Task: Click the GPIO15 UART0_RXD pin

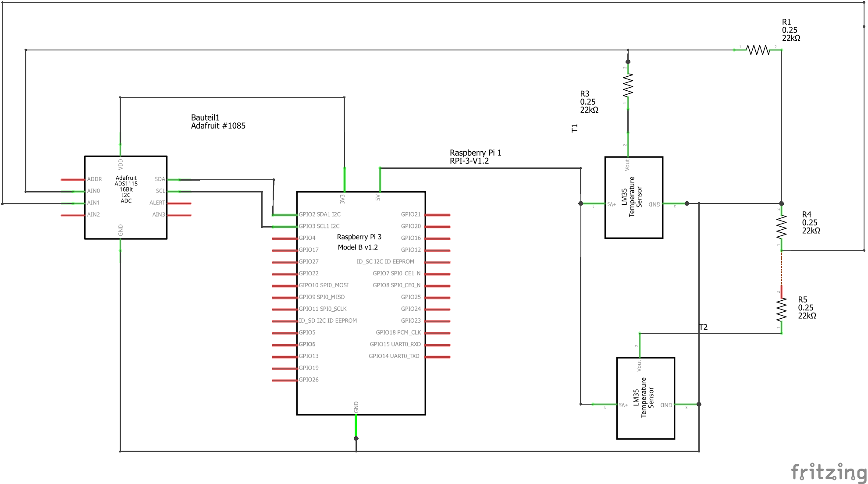Action: point(438,345)
